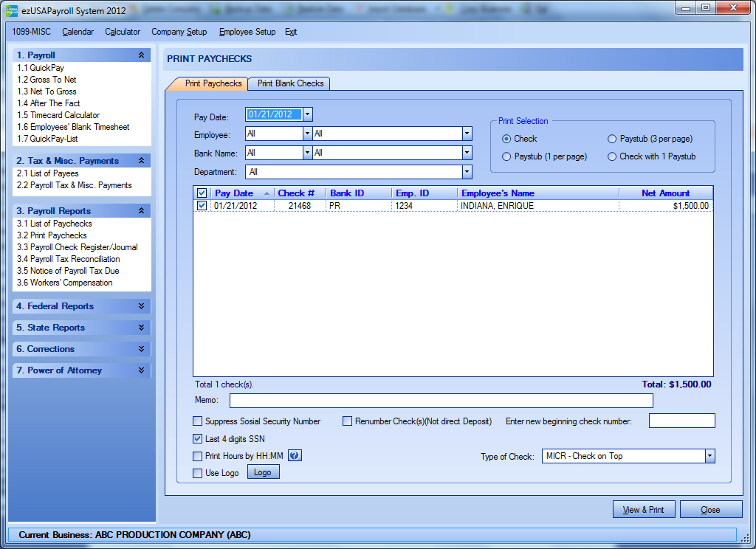This screenshot has height=549, width=756.
Task: Click the Logo button
Action: [263, 472]
